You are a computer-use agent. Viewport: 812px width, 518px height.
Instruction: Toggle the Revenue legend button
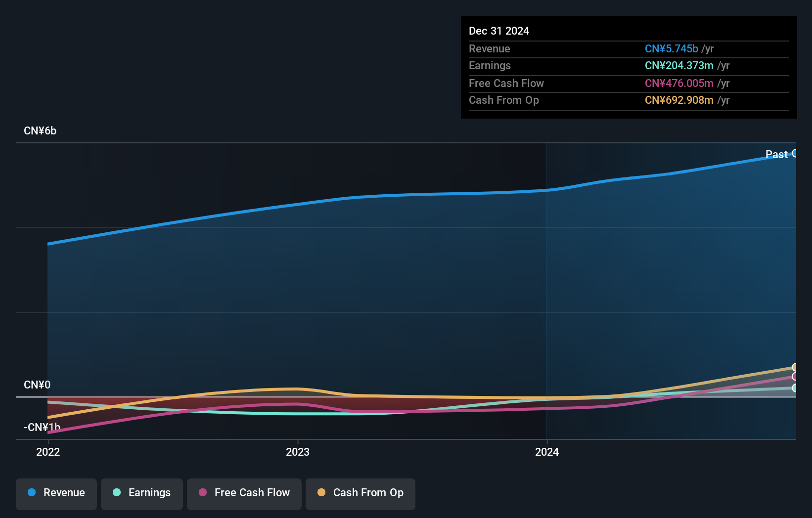56,494
